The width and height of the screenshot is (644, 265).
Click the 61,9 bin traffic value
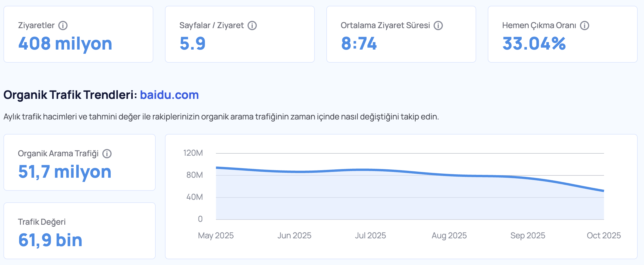(50, 240)
